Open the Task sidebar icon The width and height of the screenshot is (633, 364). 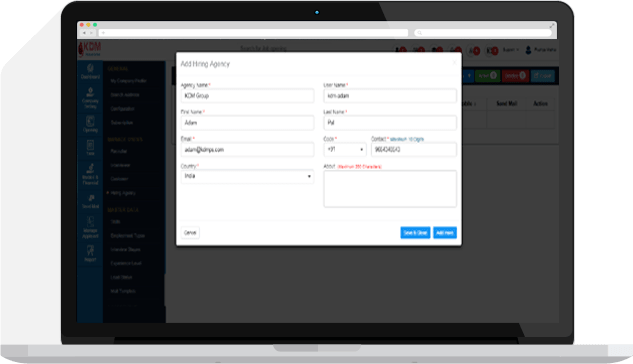pyautogui.click(x=90, y=147)
